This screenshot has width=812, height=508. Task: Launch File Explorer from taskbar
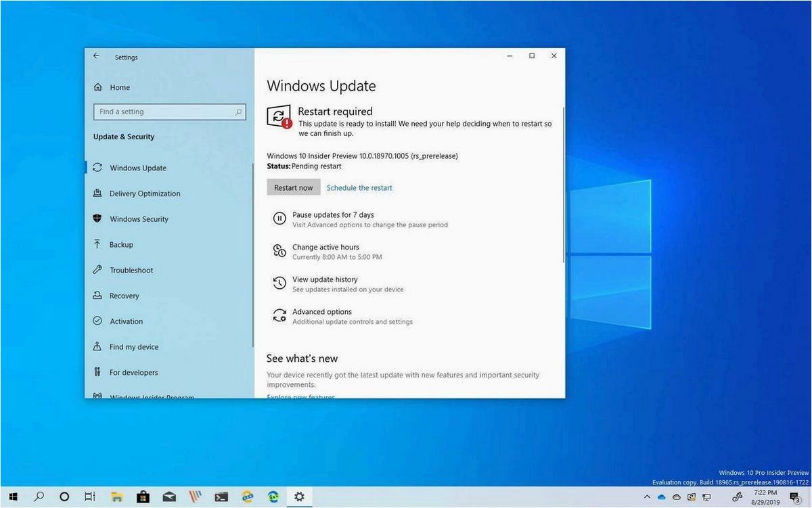click(116, 497)
